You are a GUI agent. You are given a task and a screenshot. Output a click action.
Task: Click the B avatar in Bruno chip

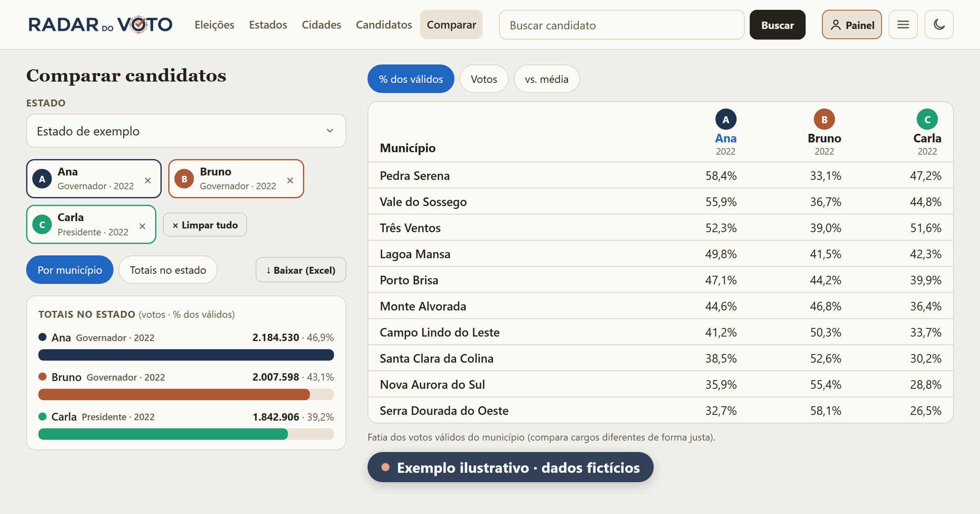pos(184,179)
